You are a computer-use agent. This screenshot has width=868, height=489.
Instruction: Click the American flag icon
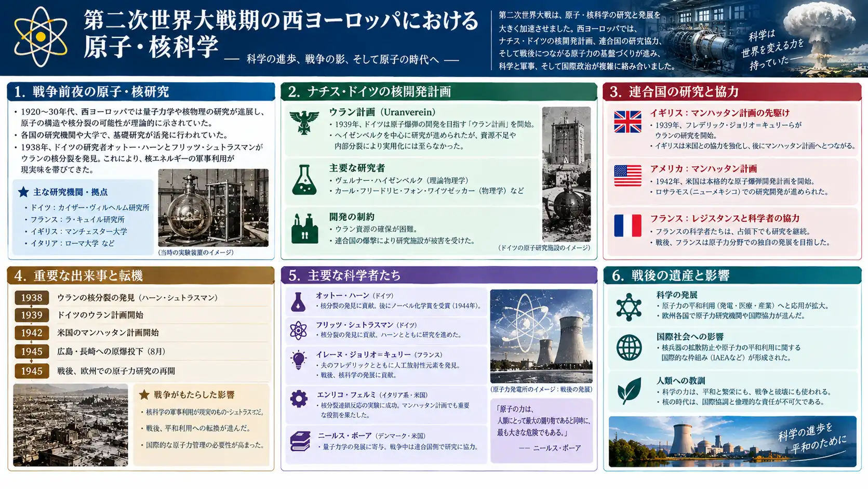pyautogui.click(x=627, y=176)
